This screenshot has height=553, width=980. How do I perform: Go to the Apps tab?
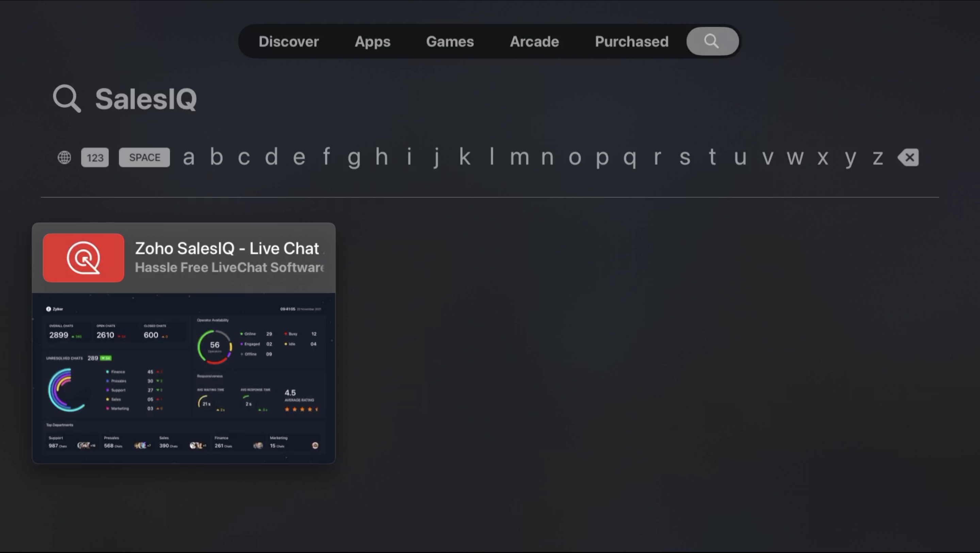(373, 41)
